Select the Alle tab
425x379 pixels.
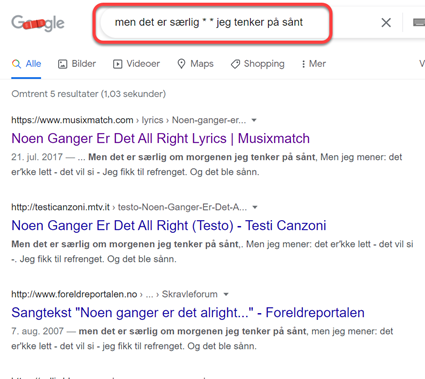(x=26, y=64)
